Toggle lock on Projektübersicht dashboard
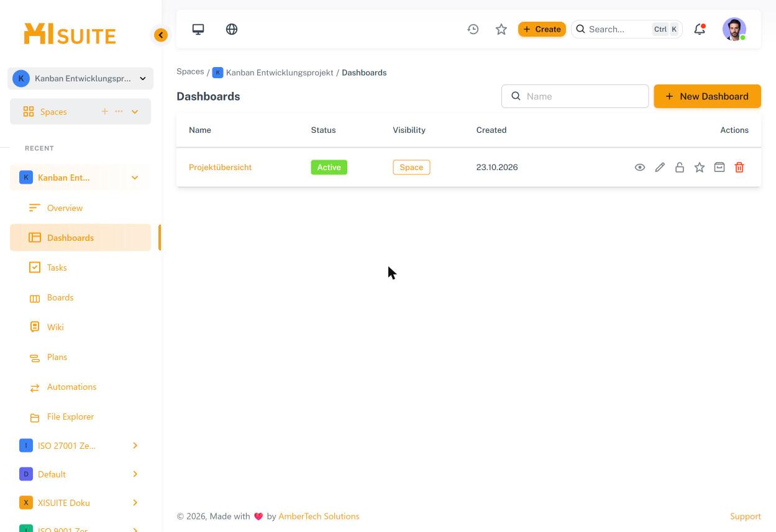This screenshot has height=532, width=776. click(x=680, y=167)
